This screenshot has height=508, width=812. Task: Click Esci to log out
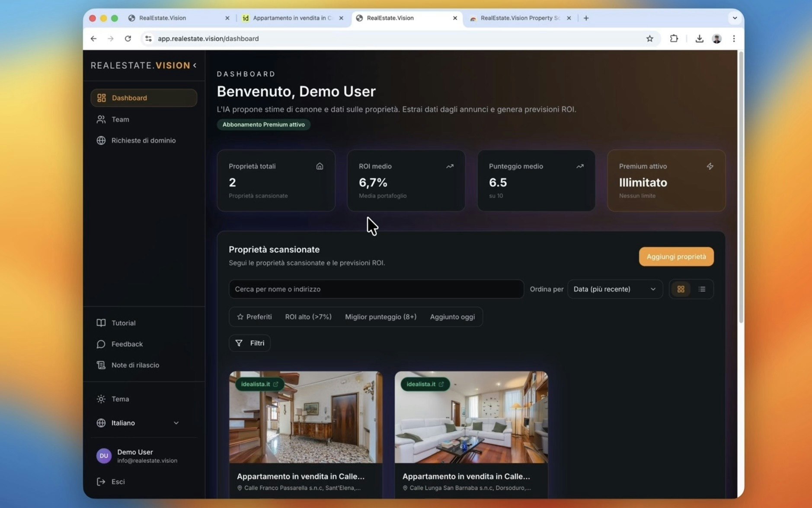pos(118,482)
